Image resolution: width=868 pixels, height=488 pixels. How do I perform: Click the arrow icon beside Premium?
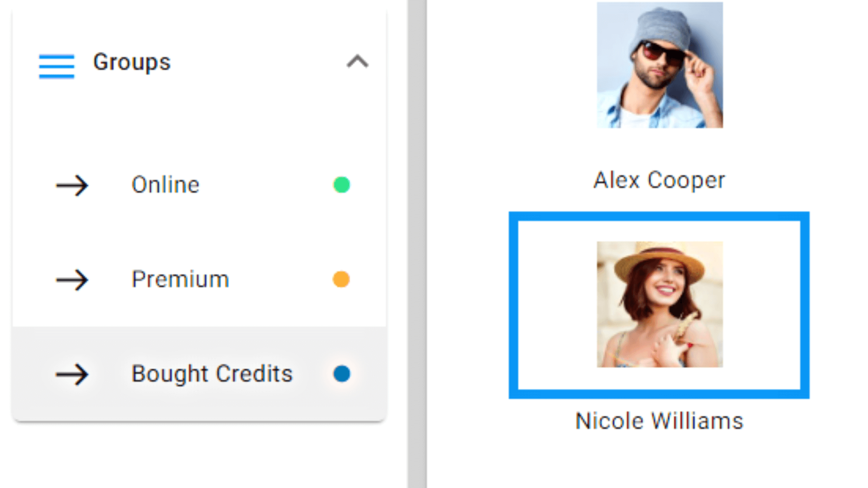coord(72,280)
